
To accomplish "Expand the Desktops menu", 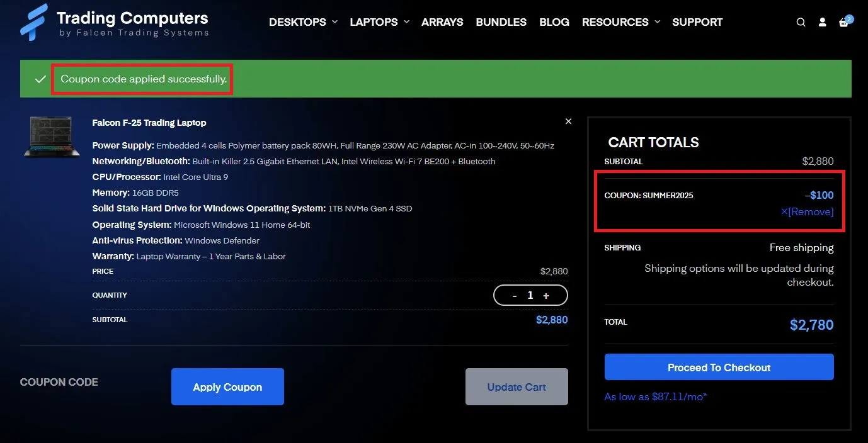I will pyautogui.click(x=303, y=22).
